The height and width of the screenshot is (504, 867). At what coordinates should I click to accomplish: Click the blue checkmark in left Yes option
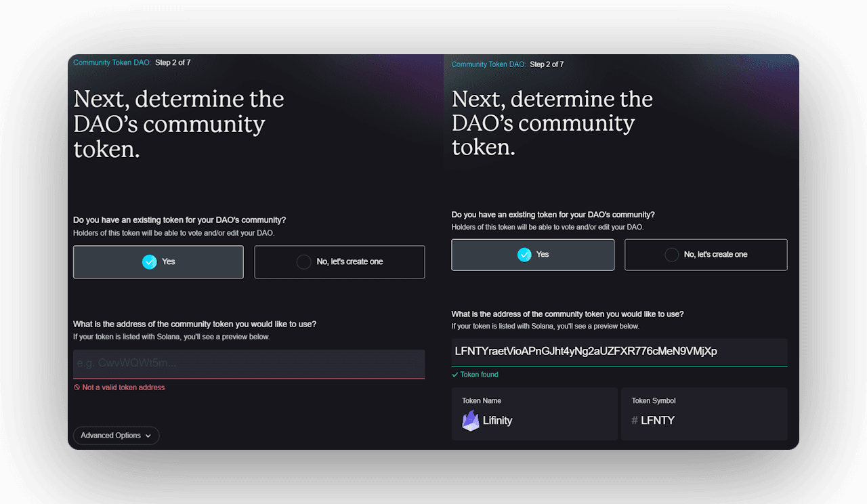[150, 261]
